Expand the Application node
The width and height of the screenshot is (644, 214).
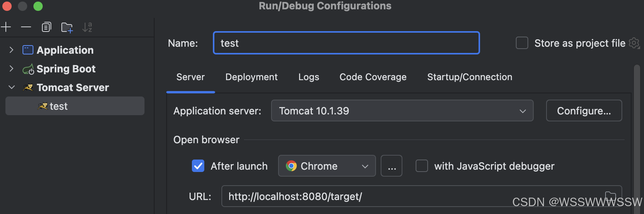pyautogui.click(x=11, y=50)
